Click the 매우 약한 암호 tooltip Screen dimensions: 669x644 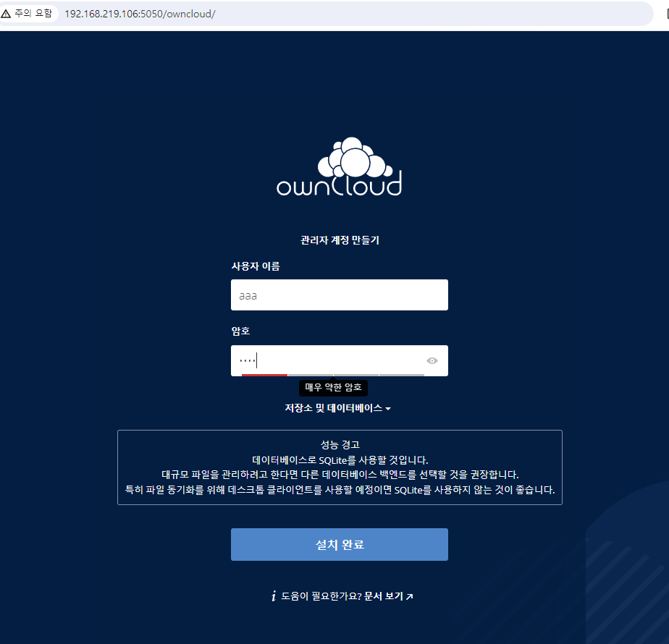[333, 387]
